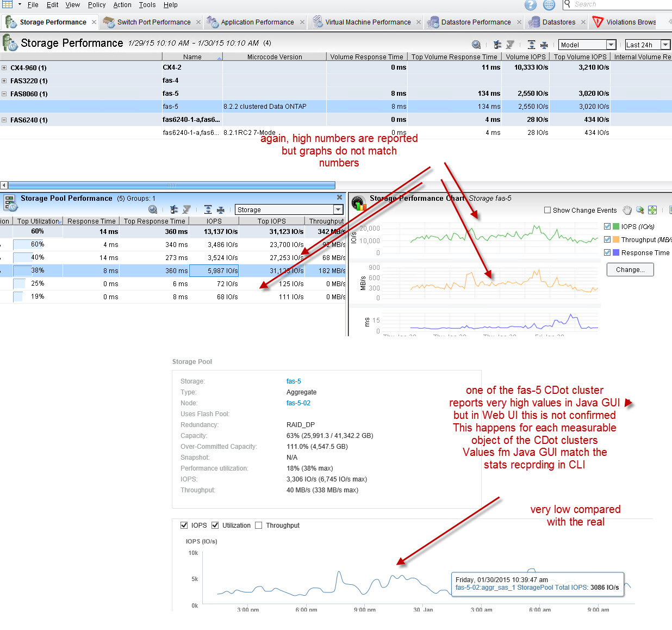
Task: Click the blue Response Time legend color swatch
Action: point(616,252)
